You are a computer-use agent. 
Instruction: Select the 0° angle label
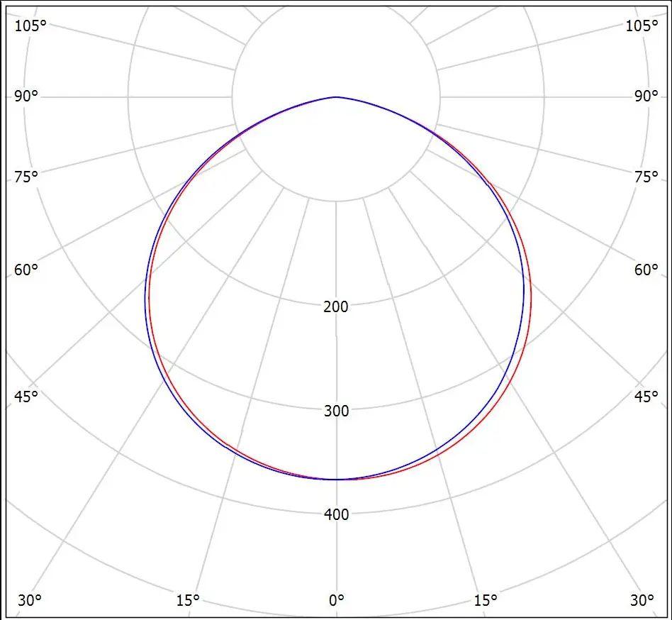(x=336, y=600)
